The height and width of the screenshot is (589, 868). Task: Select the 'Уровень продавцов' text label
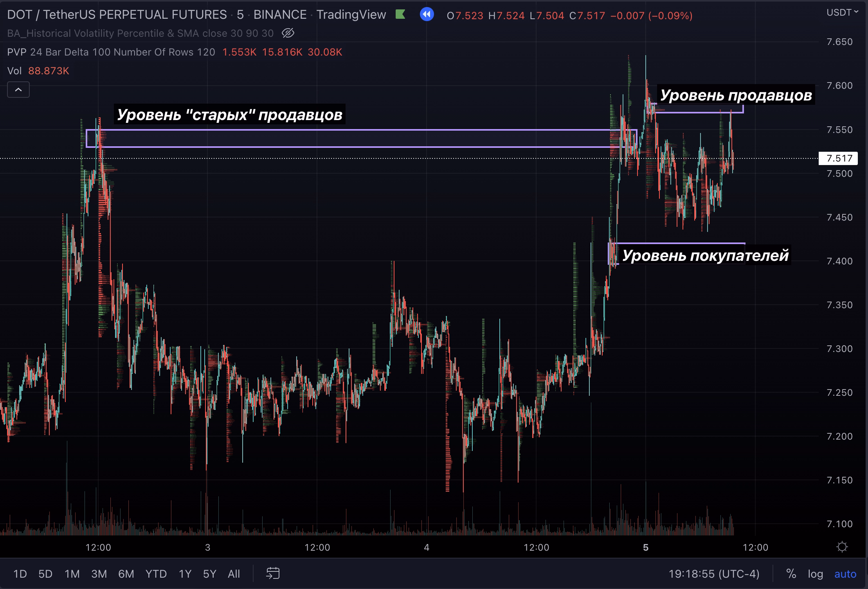tap(736, 95)
